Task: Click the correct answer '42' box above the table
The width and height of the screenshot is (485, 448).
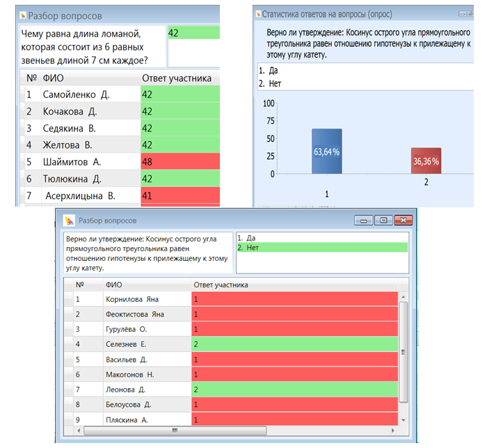Action: click(x=193, y=33)
